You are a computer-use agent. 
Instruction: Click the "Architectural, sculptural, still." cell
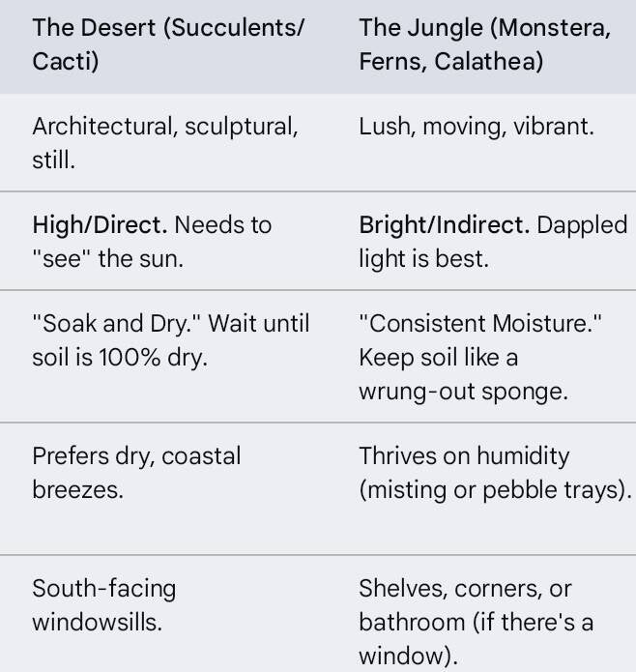(x=164, y=143)
